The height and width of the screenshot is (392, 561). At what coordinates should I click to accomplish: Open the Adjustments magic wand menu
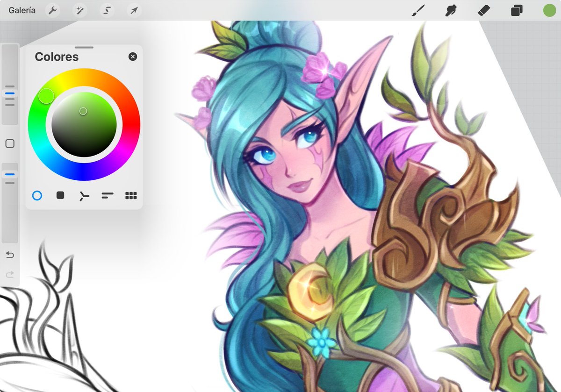pyautogui.click(x=80, y=10)
